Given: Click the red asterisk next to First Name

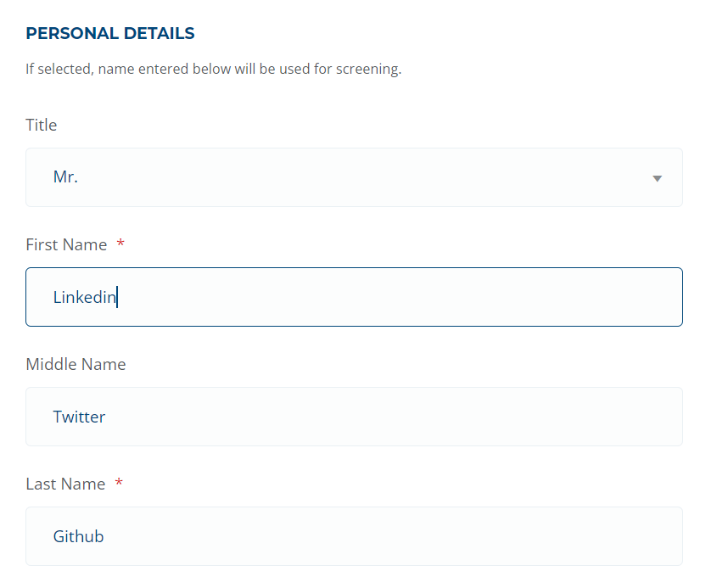Looking at the screenshot, I should [120, 244].
